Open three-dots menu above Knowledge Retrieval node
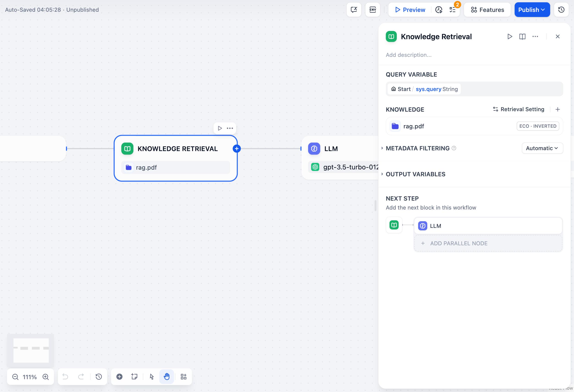Screen dimensions: 574x392 [230, 128]
